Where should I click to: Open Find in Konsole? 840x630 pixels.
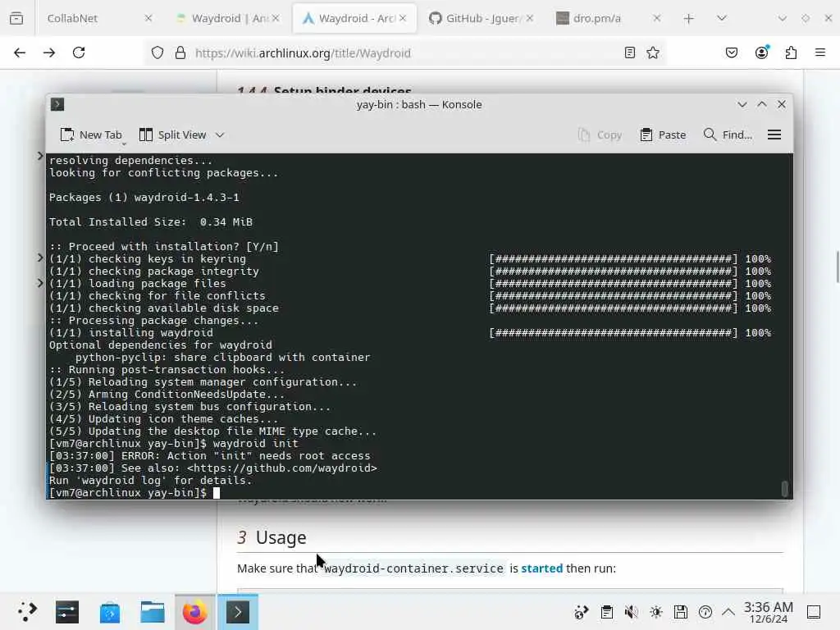[x=728, y=135]
